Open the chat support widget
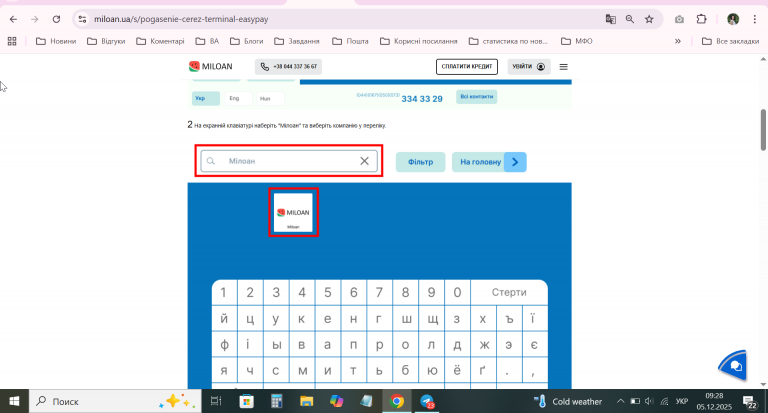 (x=733, y=365)
